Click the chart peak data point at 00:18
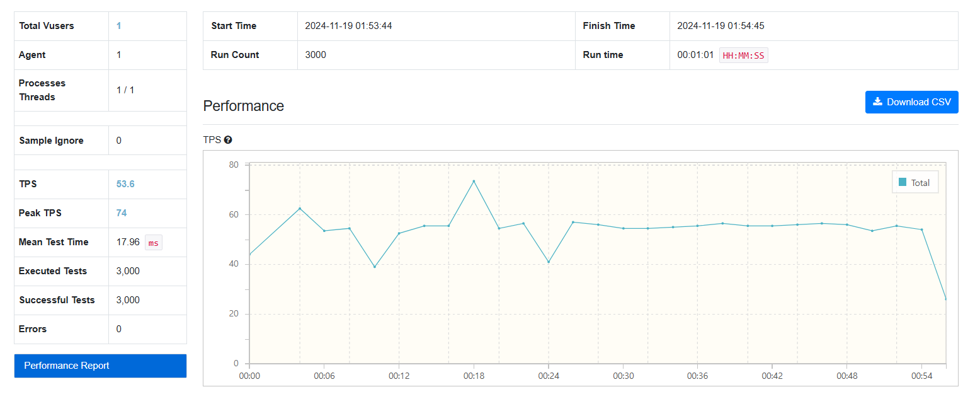Image resolution: width=980 pixels, height=394 pixels. (x=474, y=181)
